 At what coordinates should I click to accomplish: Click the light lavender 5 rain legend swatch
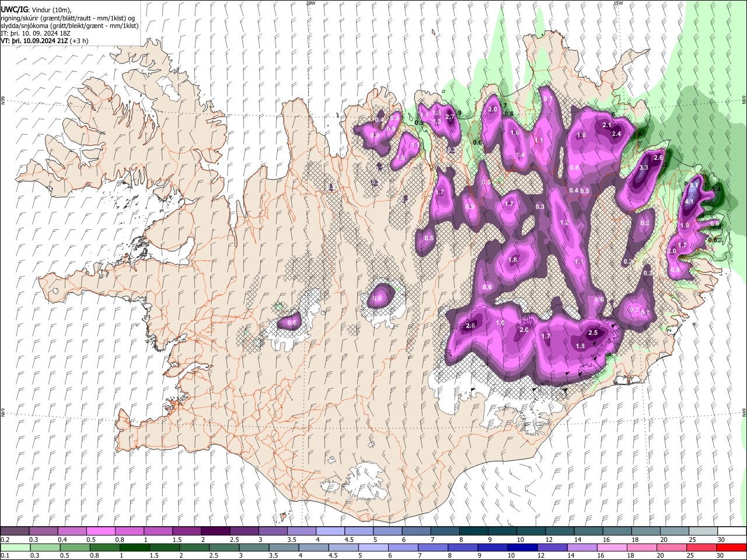(x=373, y=548)
